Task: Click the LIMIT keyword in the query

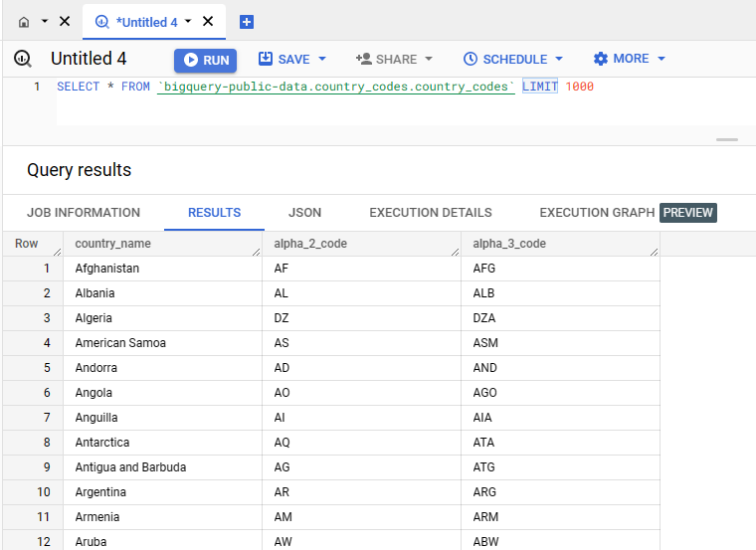Action: click(x=540, y=87)
